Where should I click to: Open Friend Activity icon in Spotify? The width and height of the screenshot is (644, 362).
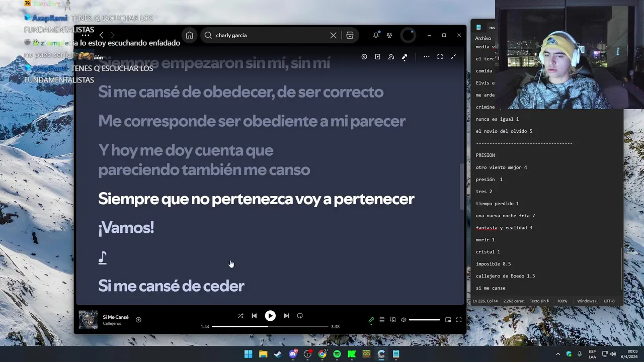[389, 35]
